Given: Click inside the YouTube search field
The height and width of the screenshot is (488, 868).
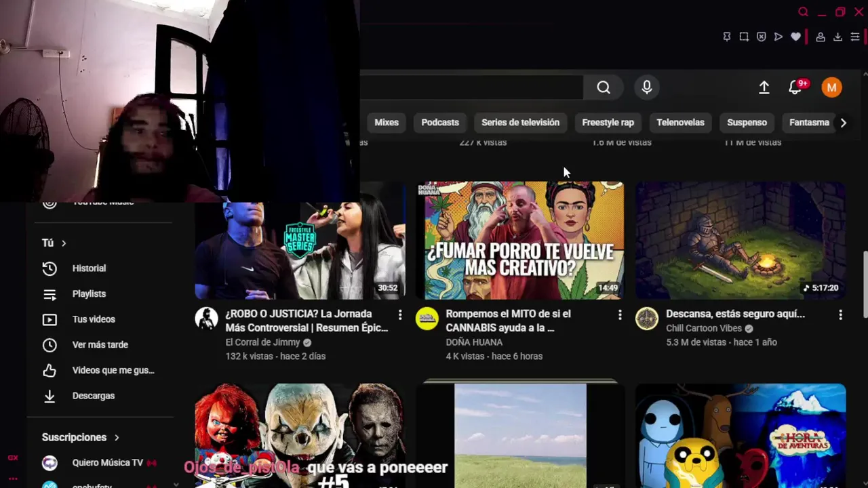Looking at the screenshot, I should pos(471,87).
